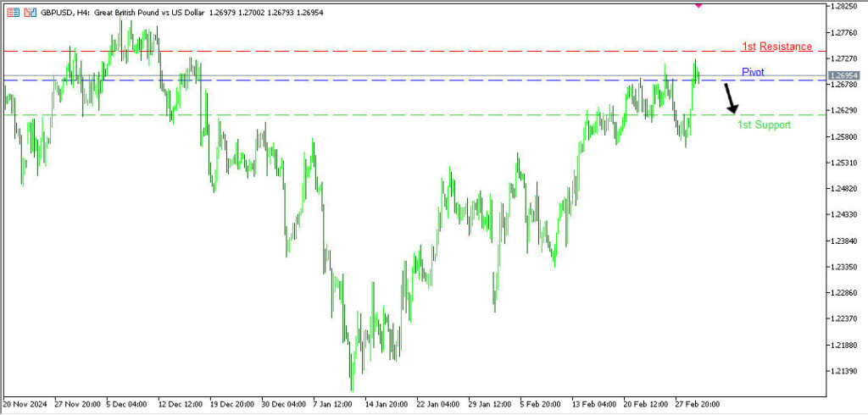Screen dimensions: 868x415
Task: Select the black downward arrow annotation
Action: (x=730, y=98)
